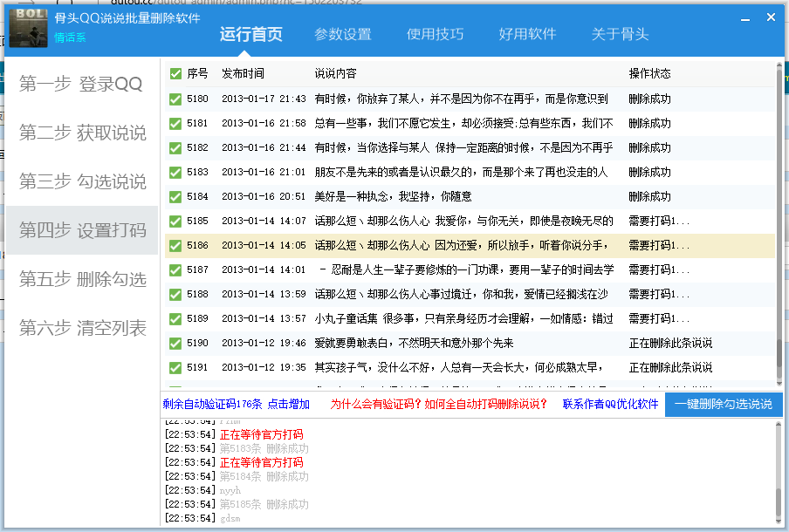Screen dimensions: 789x532
Task: Uncheck the checkbox for row 5184
Action: pos(175,196)
